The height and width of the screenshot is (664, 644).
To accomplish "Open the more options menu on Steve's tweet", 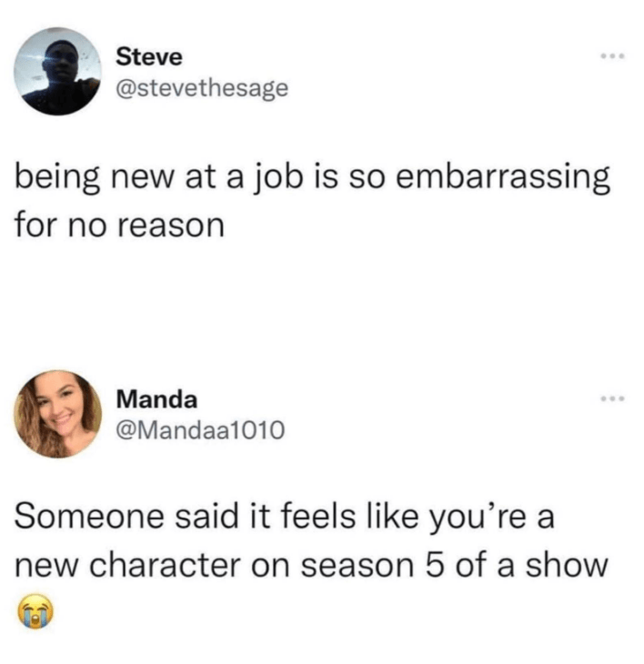I will (x=612, y=55).
